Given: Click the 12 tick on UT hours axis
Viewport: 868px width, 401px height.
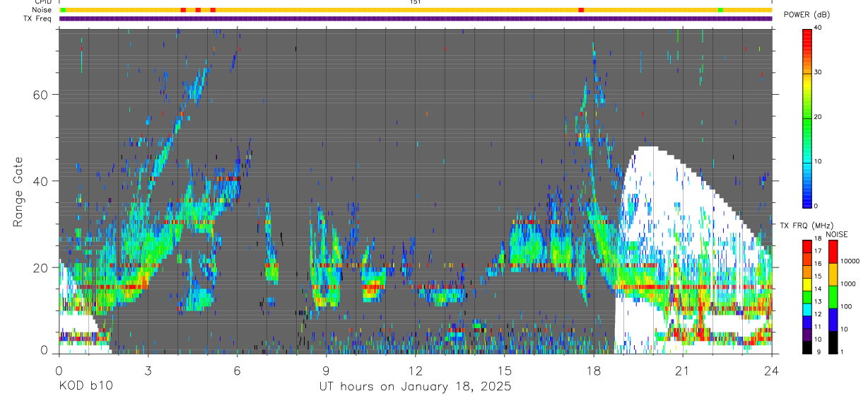Looking at the screenshot, I should click(416, 370).
